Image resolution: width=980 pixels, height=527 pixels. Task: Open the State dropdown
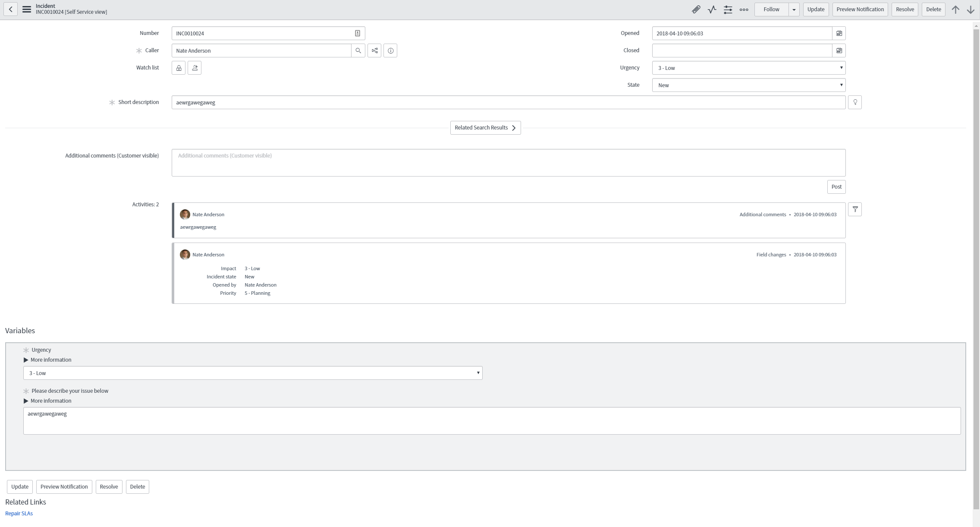[749, 85]
